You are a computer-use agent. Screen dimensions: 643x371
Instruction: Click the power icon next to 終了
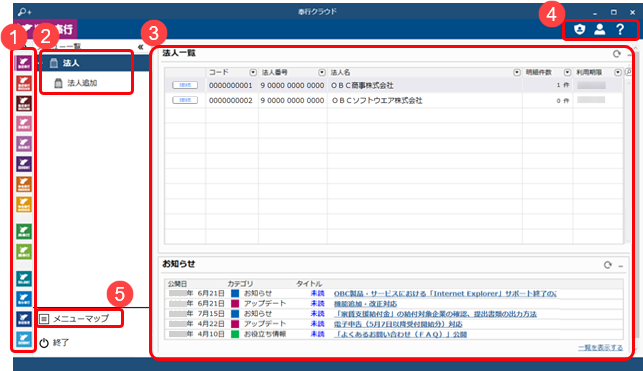[44, 343]
